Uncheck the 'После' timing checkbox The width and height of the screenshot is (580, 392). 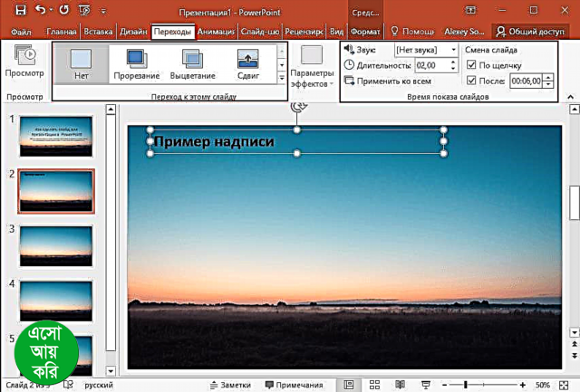(471, 80)
